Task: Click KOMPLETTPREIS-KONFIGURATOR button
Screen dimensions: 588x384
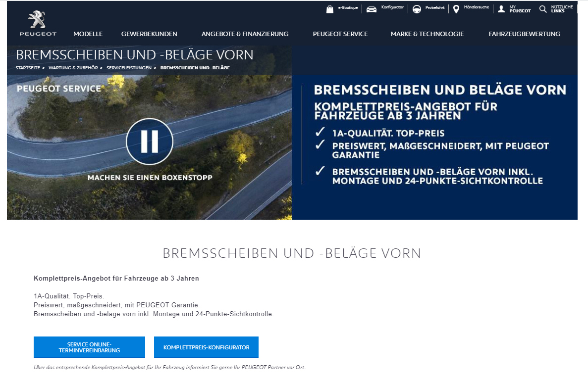Action: (x=206, y=347)
